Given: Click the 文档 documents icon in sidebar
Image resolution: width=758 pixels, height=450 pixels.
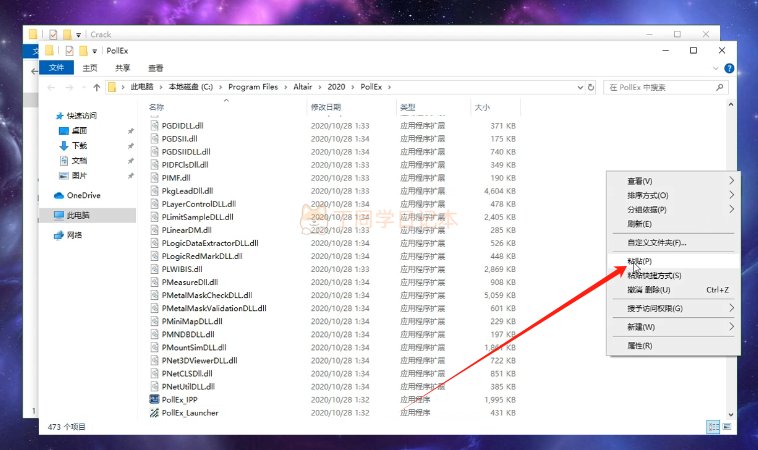Looking at the screenshot, I should tap(64, 160).
